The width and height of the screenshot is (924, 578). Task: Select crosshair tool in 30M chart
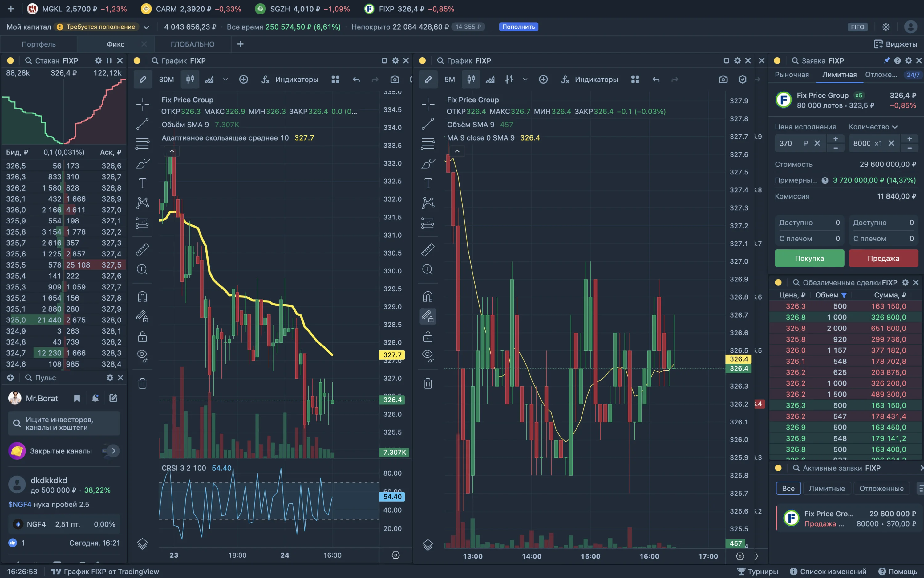pyautogui.click(x=142, y=104)
